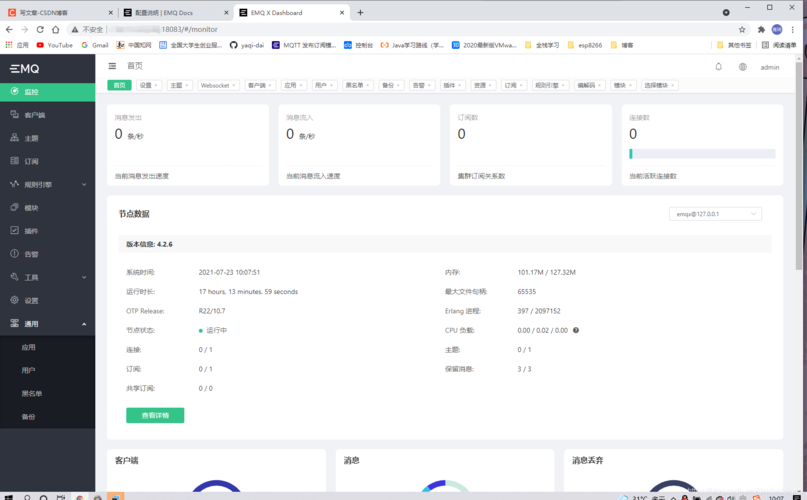The image size is (807, 500).
Task: Click the EMQ logo
Action: coord(25,68)
